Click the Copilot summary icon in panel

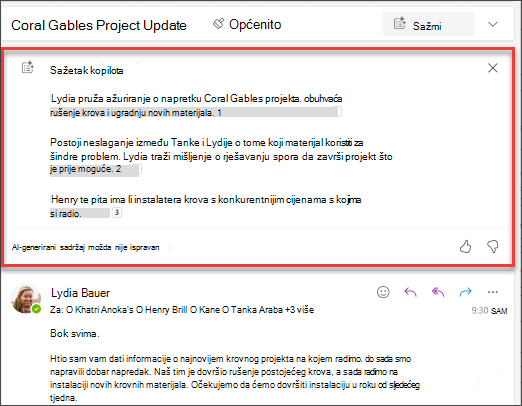(x=28, y=67)
